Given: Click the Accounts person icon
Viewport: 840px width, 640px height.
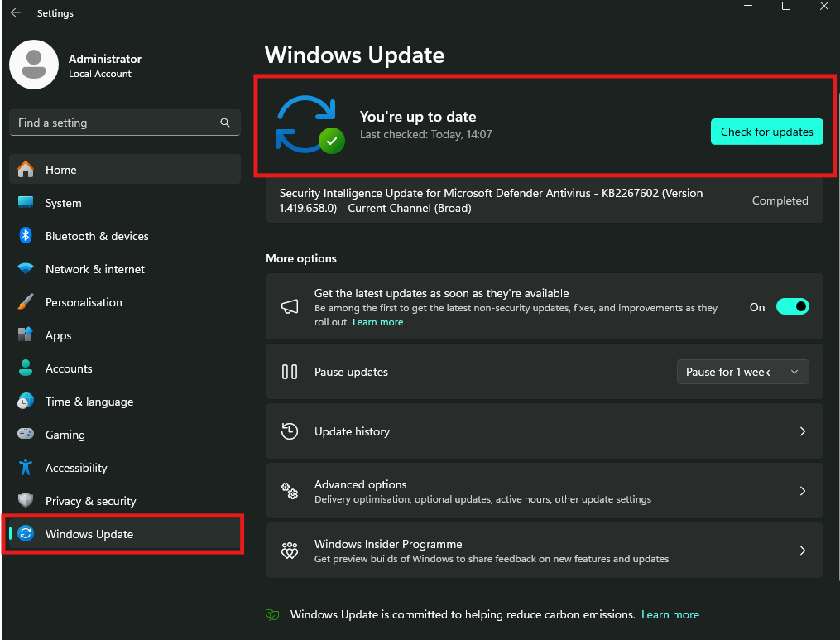Looking at the screenshot, I should click(x=25, y=368).
